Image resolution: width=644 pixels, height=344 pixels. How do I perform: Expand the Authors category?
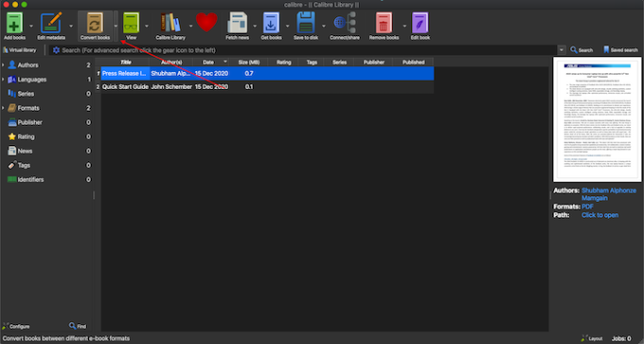3,65
